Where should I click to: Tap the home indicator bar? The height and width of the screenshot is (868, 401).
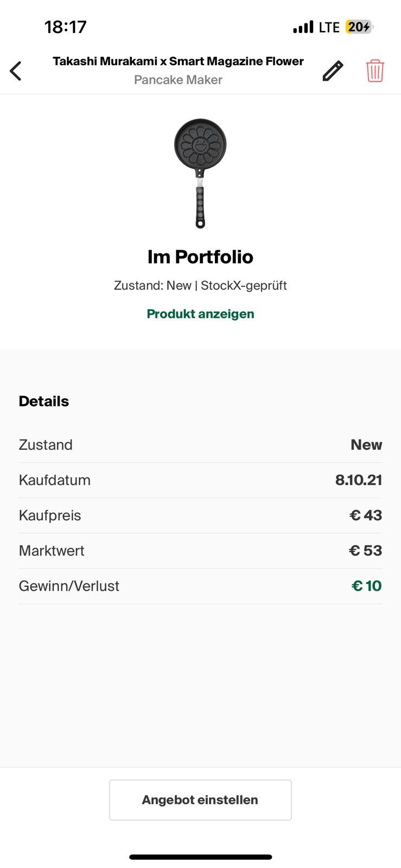200,857
